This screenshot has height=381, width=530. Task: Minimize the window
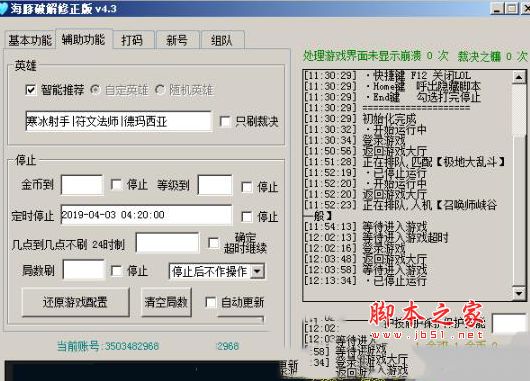(x=497, y=8)
